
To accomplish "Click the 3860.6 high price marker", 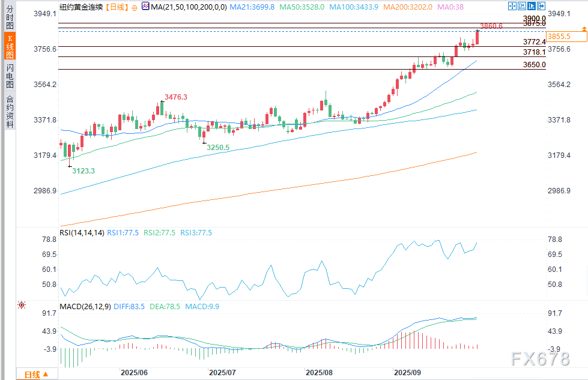I will (x=491, y=26).
